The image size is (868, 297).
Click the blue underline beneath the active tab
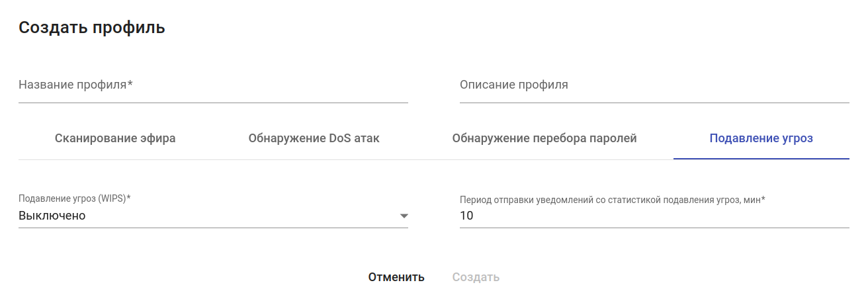click(x=761, y=159)
